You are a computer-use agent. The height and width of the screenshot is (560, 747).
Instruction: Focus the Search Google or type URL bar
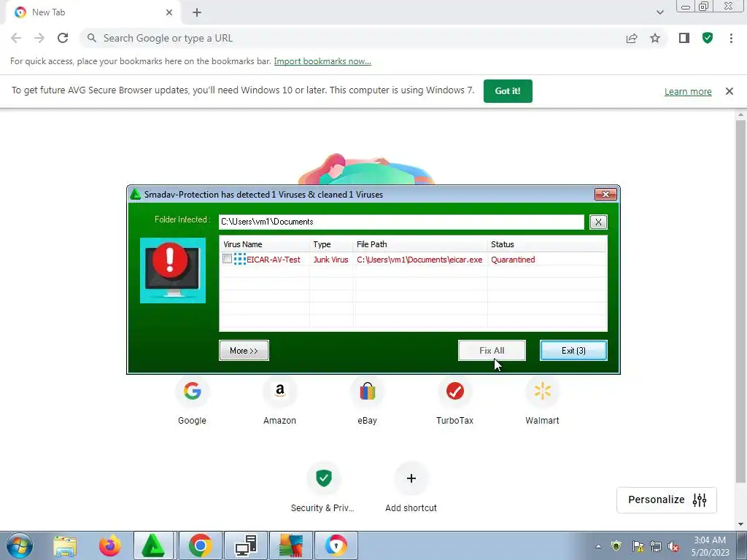click(352, 38)
